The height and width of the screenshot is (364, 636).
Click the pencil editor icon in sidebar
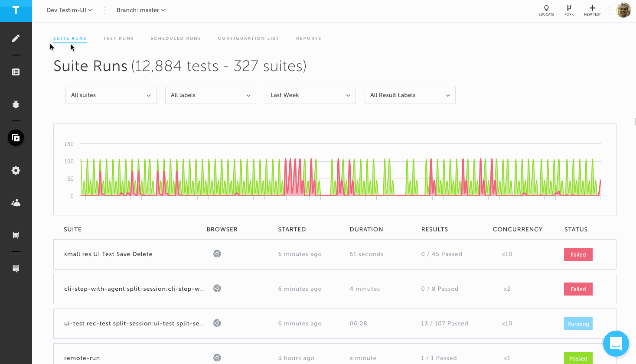[x=16, y=39]
